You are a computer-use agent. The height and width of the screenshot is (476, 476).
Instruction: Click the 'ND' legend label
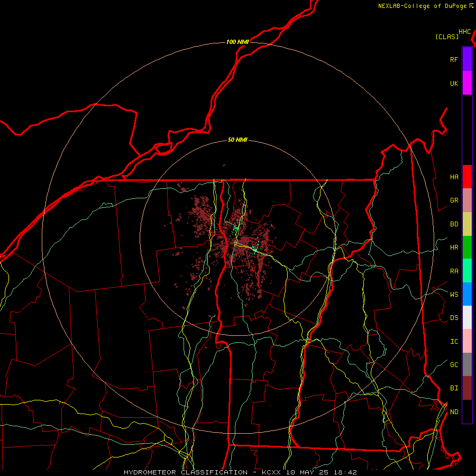click(x=454, y=411)
